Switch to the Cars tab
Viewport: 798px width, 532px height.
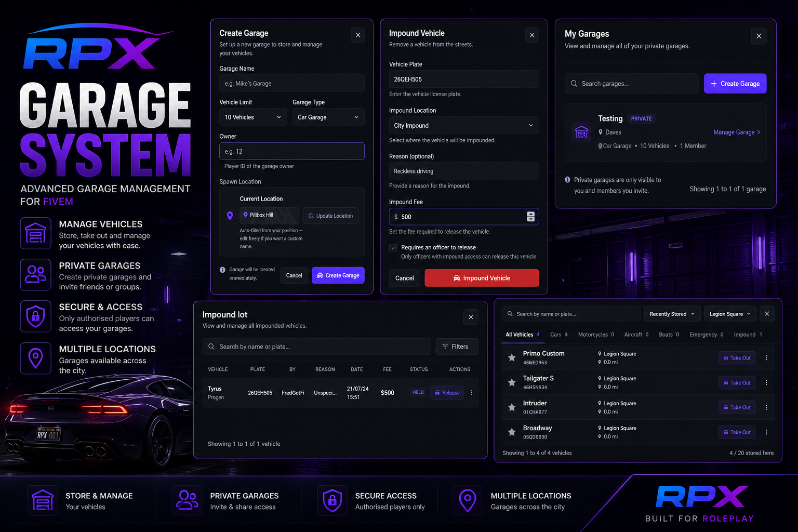pyautogui.click(x=559, y=335)
